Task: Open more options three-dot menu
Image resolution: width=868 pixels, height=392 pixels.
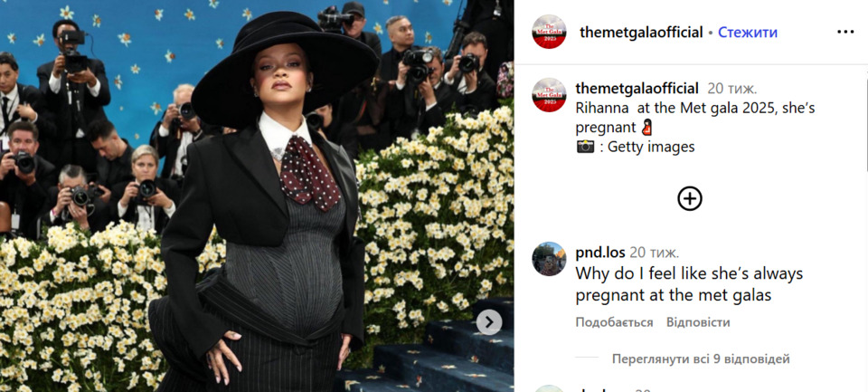Action: pos(844,33)
